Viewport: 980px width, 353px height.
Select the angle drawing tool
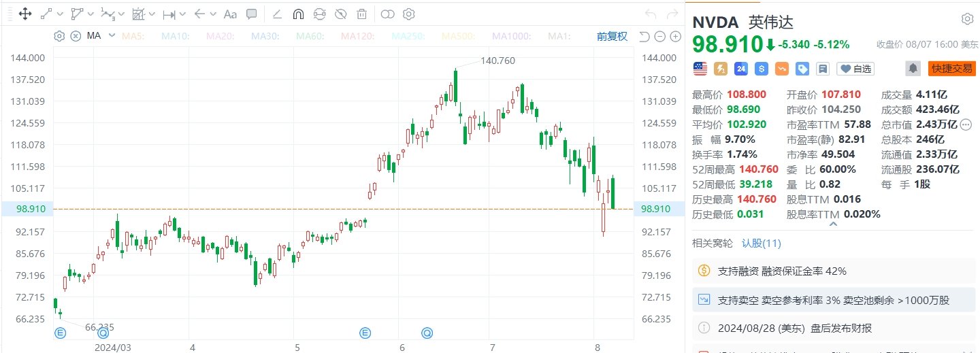pos(277,14)
